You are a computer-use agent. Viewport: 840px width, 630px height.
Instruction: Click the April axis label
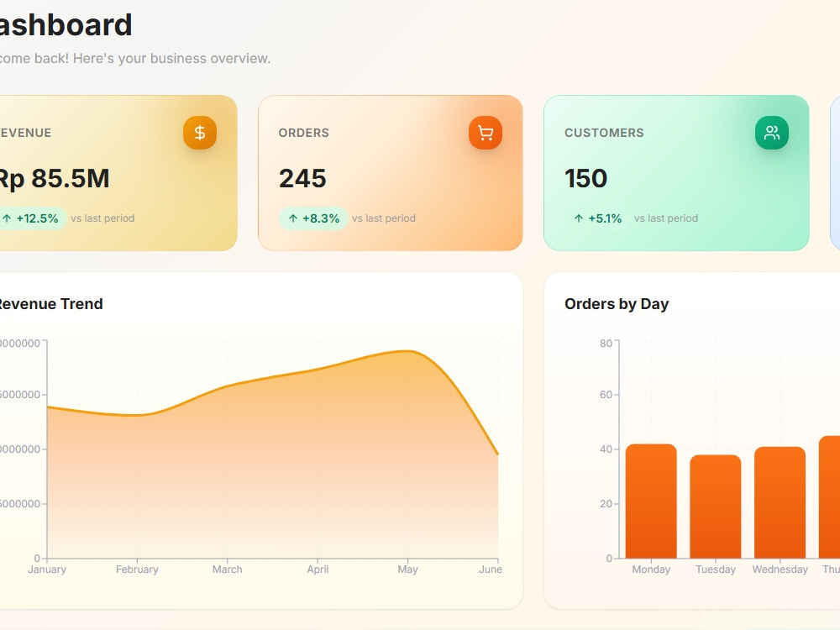point(318,570)
